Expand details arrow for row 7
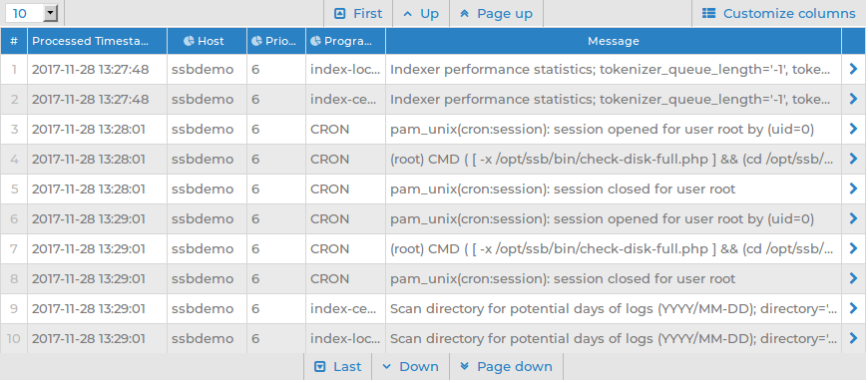The height and width of the screenshot is (383, 868). pos(853,248)
